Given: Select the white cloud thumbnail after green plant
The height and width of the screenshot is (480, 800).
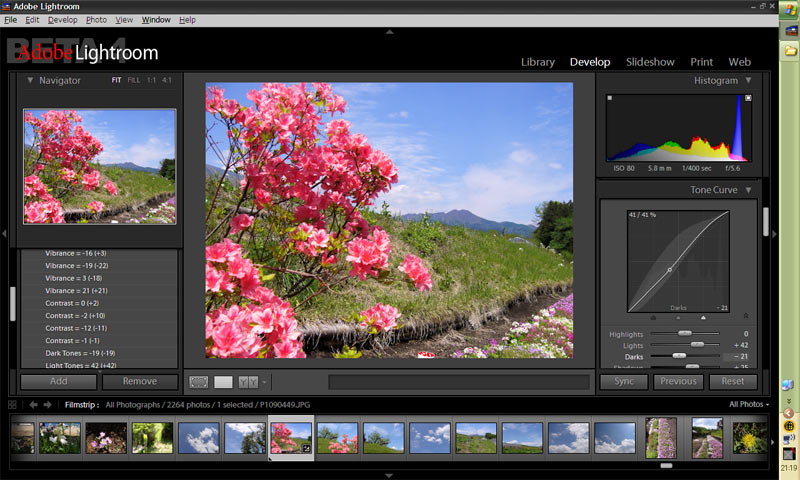Looking at the screenshot, I should tap(198, 437).
